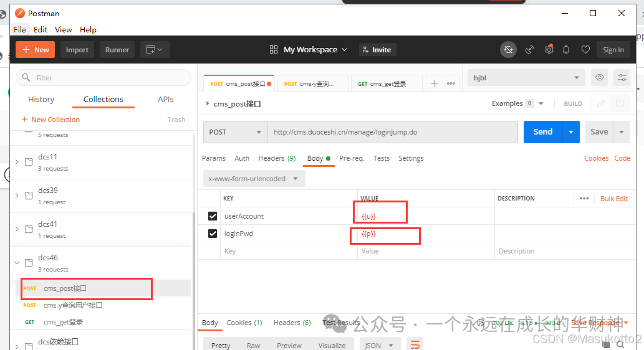Screen dimensions: 644x350
Task: Open the tab options ellipsis menu
Action: click(x=451, y=83)
